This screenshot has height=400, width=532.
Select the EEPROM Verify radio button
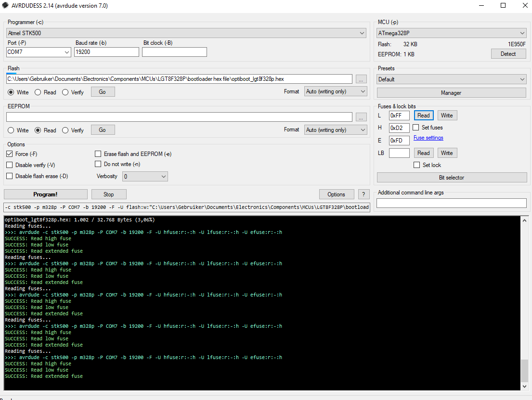[x=65, y=130]
